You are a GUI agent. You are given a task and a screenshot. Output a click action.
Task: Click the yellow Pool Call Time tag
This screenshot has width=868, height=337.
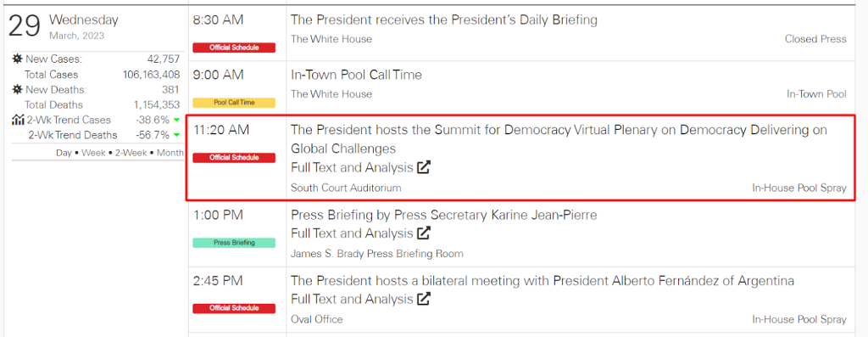click(x=234, y=103)
